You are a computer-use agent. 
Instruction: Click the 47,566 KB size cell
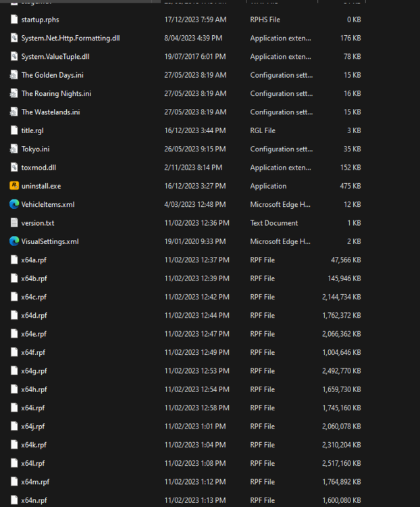tap(346, 260)
